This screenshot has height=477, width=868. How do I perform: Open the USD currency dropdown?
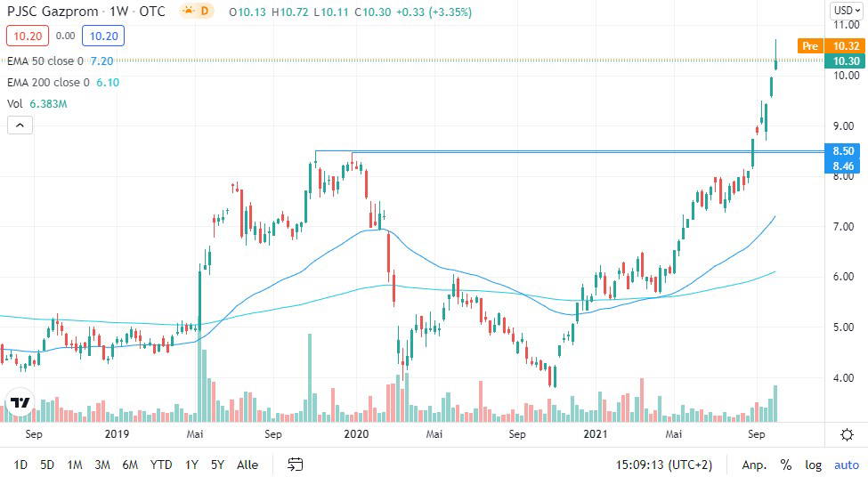(847, 11)
